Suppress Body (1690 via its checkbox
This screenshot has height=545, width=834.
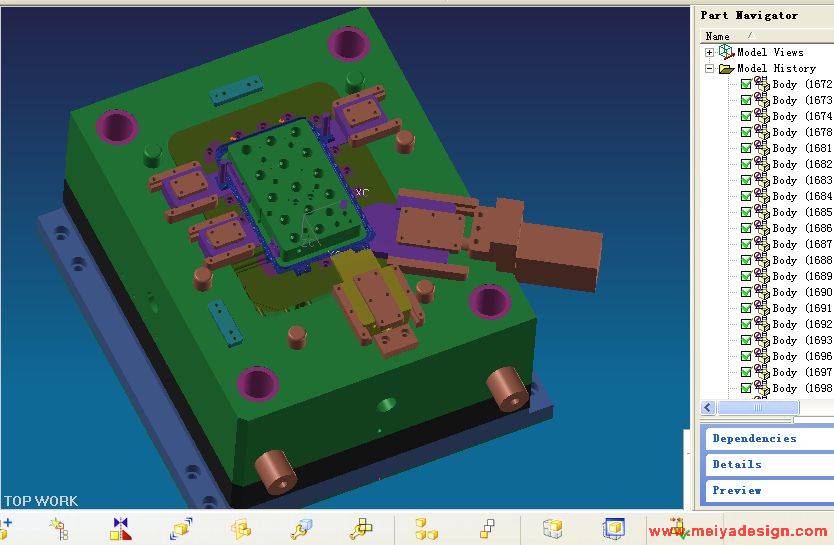(746, 292)
